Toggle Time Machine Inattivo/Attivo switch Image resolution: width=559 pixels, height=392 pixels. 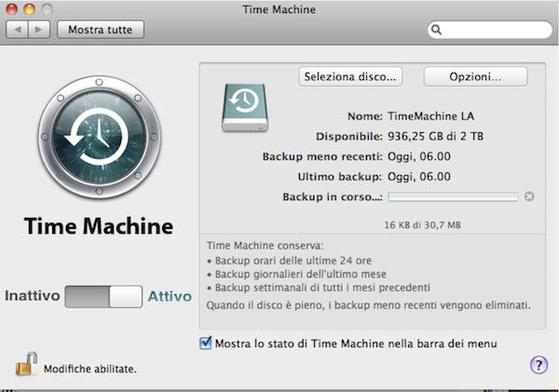click(103, 296)
